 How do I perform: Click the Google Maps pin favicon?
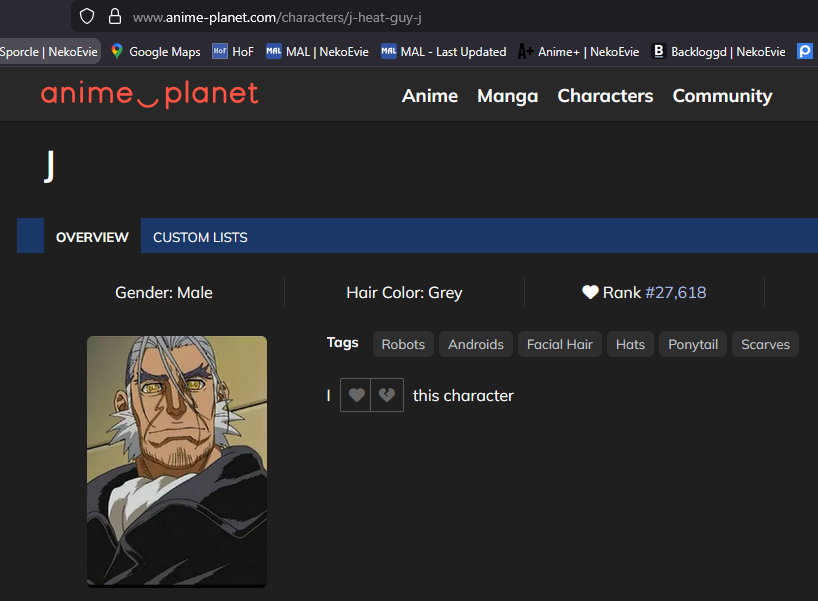pos(117,51)
